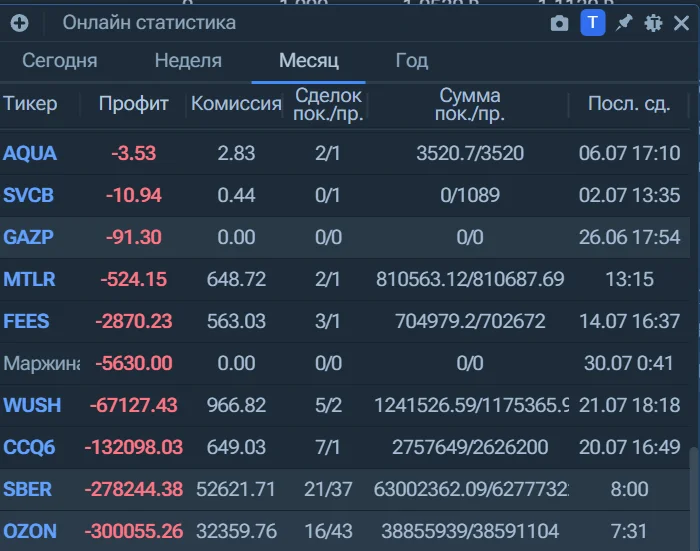The height and width of the screenshot is (551, 700).
Task: Click OZON sum 38855939/38591104
Action: pyautogui.click(x=470, y=531)
